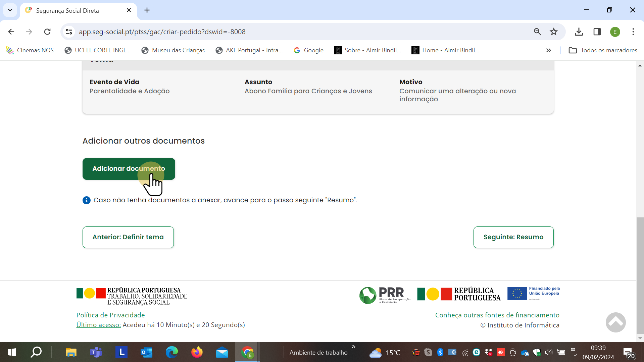Click the scroll-to-top arrow icon
The image size is (644, 362).
click(615, 322)
